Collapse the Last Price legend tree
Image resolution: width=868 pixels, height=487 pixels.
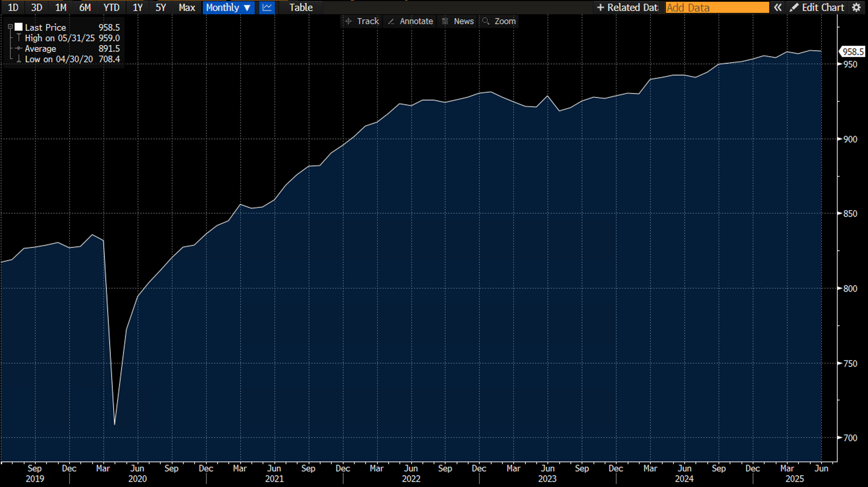pyautogui.click(x=10, y=27)
